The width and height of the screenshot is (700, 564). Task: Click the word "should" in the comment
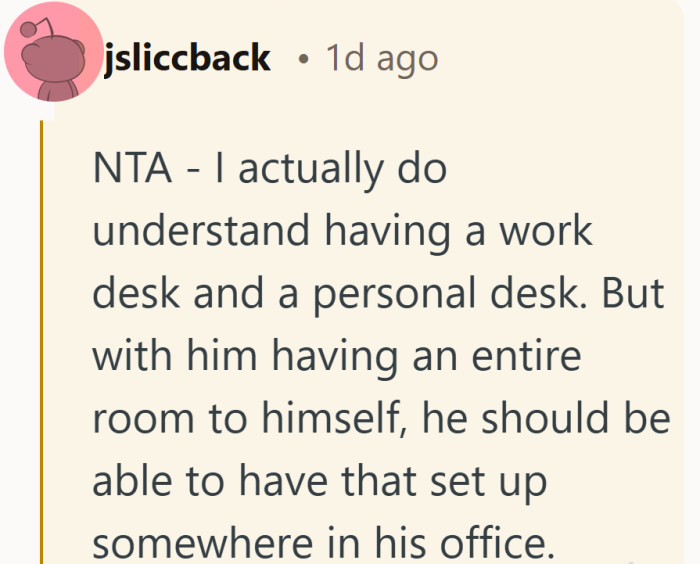click(548, 419)
